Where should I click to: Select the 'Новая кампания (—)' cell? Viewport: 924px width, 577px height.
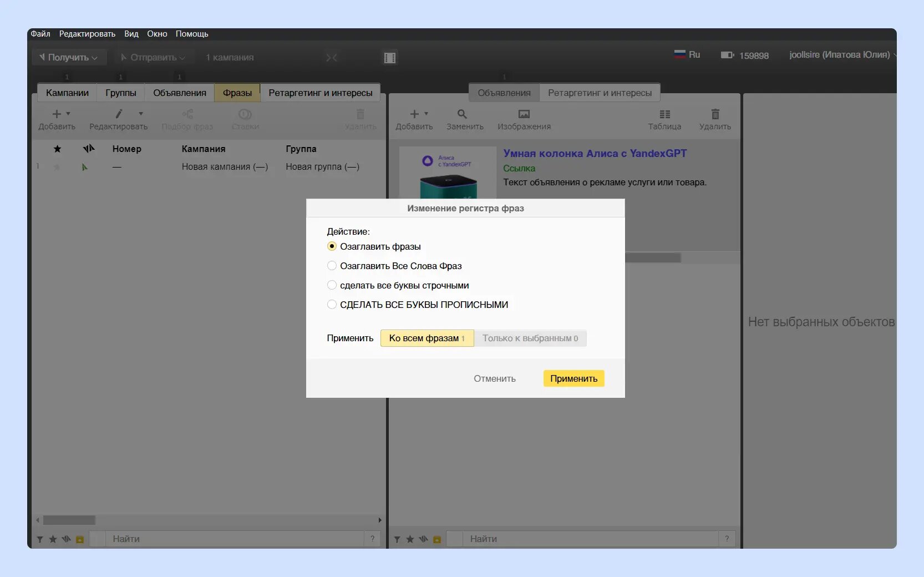(x=225, y=166)
